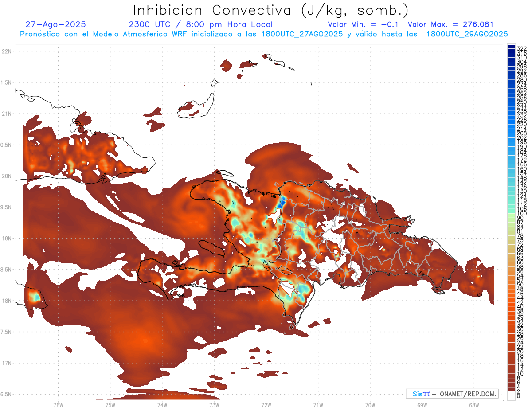Click the 'Pronóstico con el Modelo Atmosférico WRF' line
The height and width of the screenshot is (411, 532).
point(264,34)
